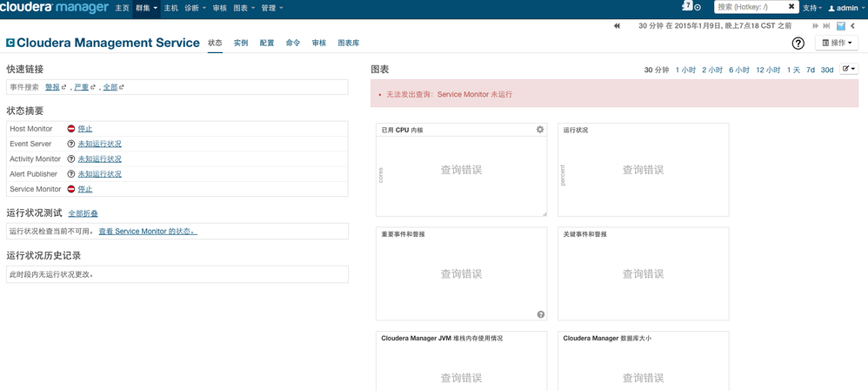Jump back with the double-left rewind arrows
The height and width of the screenshot is (391, 868).
click(x=618, y=26)
